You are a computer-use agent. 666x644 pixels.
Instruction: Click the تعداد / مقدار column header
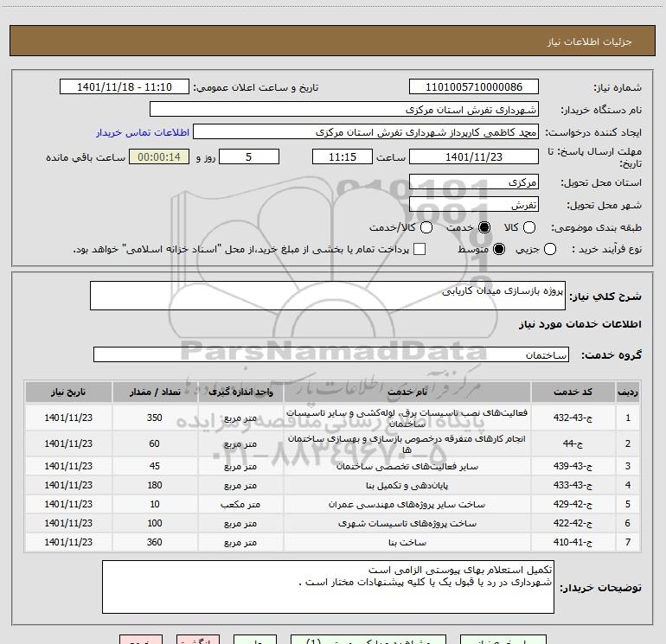155,392
